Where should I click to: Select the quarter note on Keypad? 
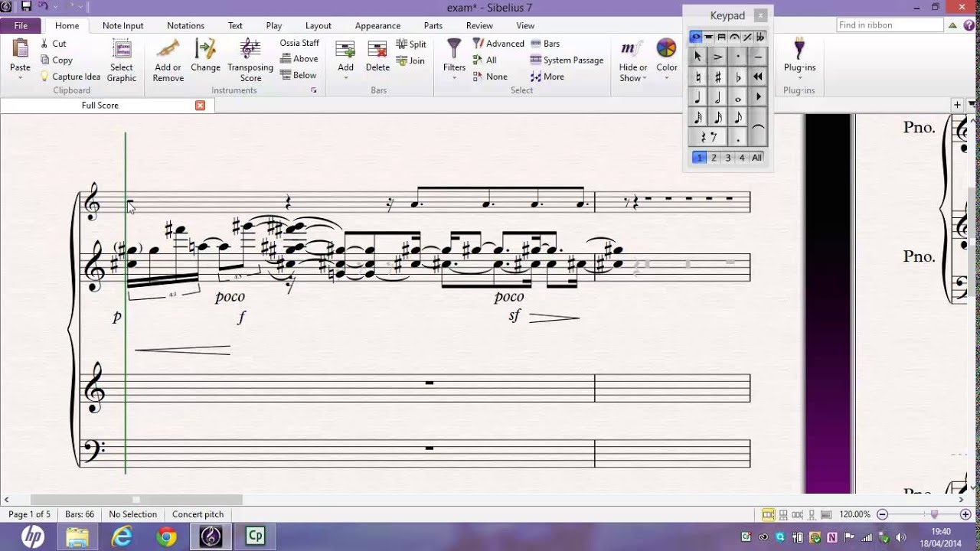pyautogui.click(x=698, y=96)
